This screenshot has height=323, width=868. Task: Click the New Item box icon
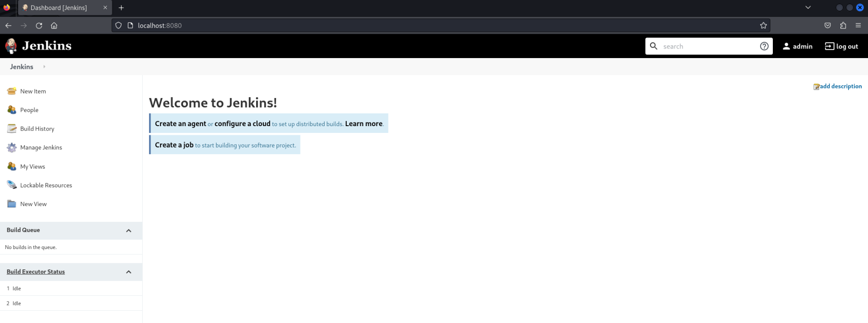pyautogui.click(x=12, y=91)
